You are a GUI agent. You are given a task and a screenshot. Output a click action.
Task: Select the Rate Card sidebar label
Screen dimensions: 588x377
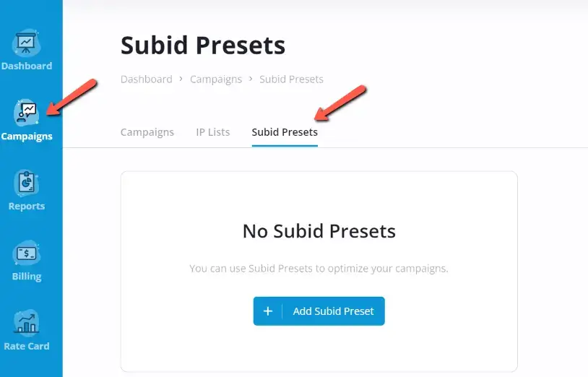point(27,346)
